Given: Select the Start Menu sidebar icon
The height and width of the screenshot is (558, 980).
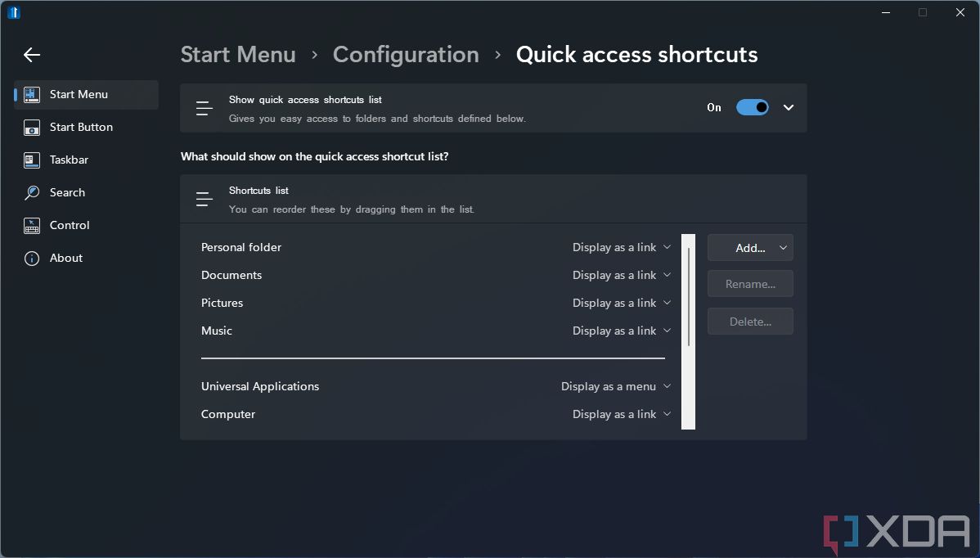Looking at the screenshot, I should [x=31, y=94].
